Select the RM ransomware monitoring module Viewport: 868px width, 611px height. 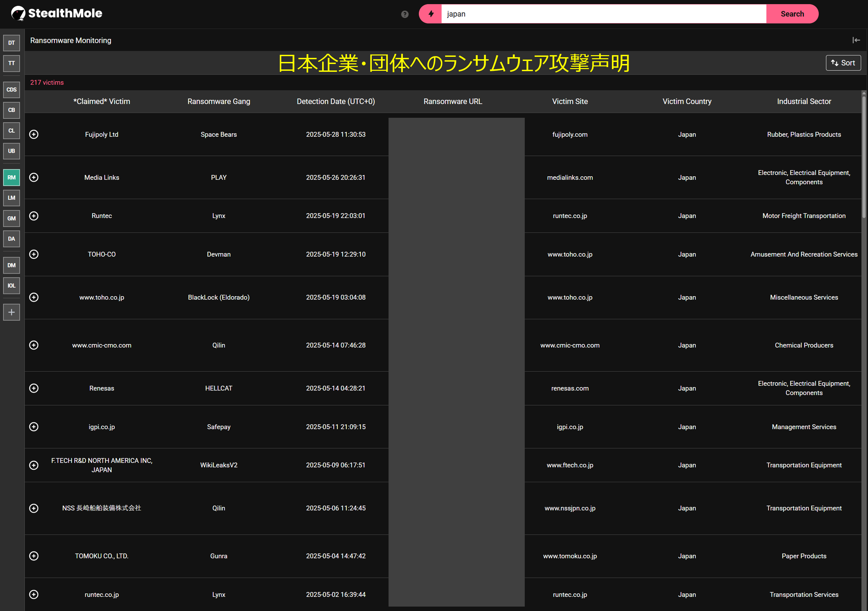pyautogui.click(x=11, y=177)
